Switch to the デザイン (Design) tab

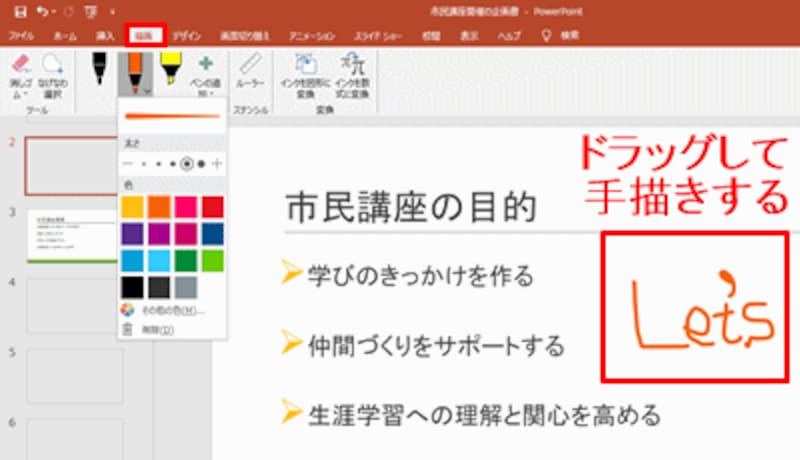(x=186, y=36)
